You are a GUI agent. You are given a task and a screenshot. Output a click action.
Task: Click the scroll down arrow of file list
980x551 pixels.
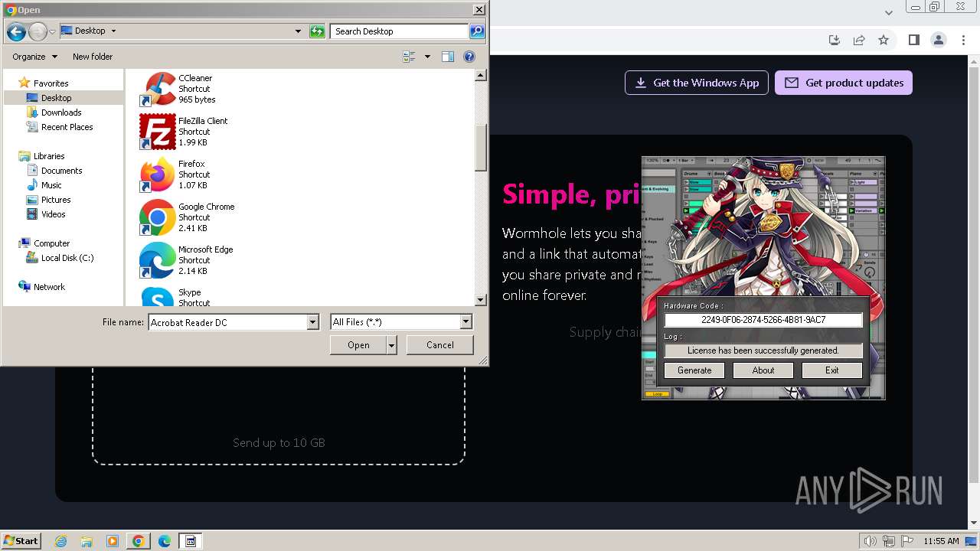click(x=481, y=301)
